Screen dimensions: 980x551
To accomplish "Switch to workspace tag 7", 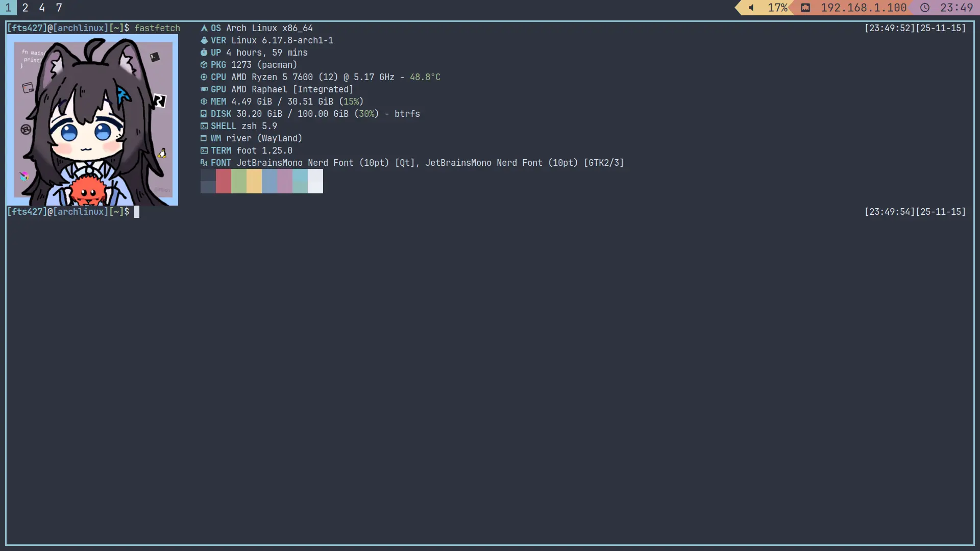I will coord(59,8).
